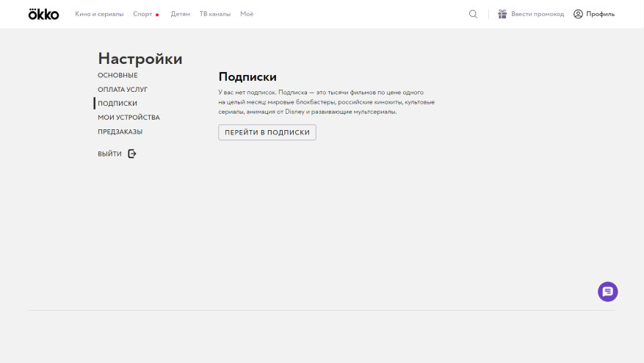644x363 pixels.
Task: Open the Мои устройства tab
Action: [x=129, y=118]
